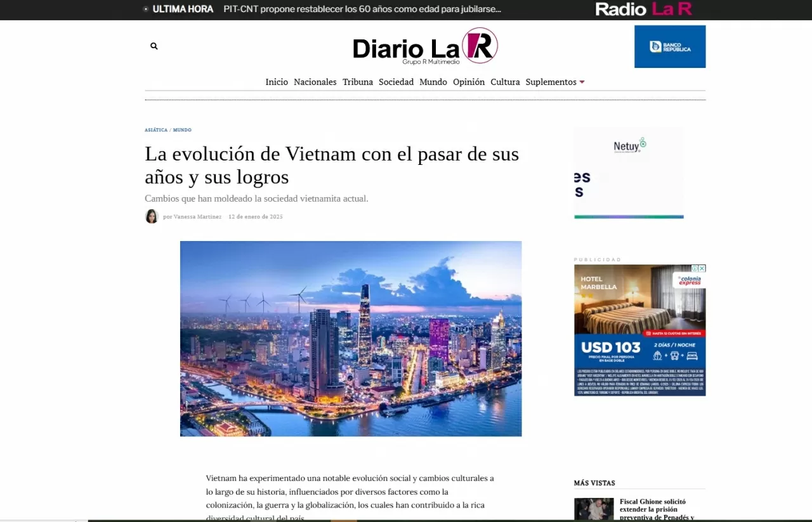The width and height of the screenshot is (812, 522).
Task: Open the search magnifier icon
Action: click(154, 46)
